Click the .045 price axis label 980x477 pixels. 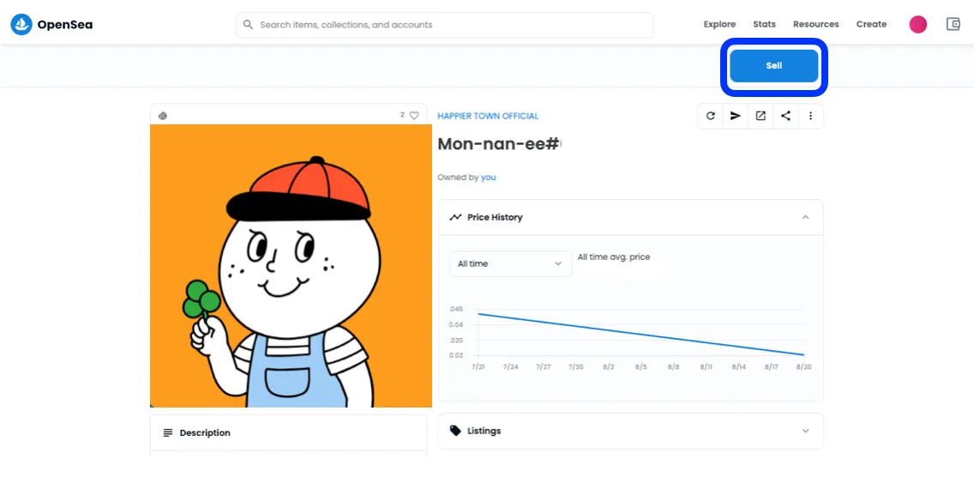(x=455, y=310)
